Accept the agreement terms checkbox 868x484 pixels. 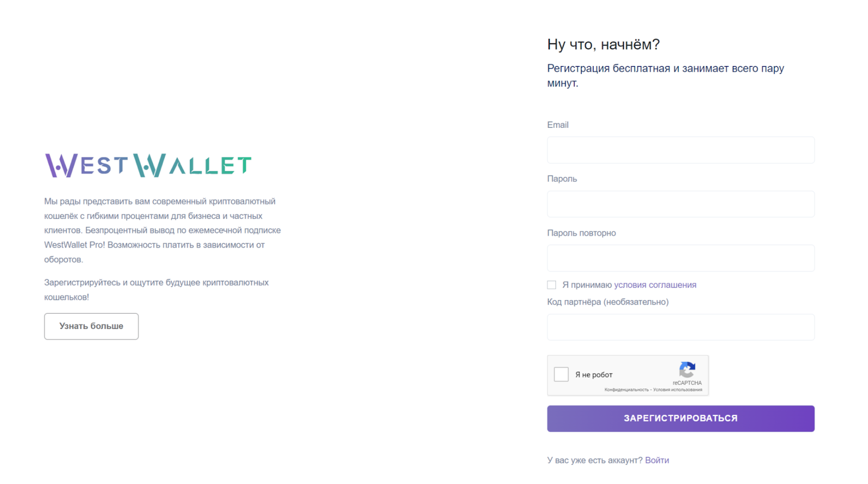(552, 285)
